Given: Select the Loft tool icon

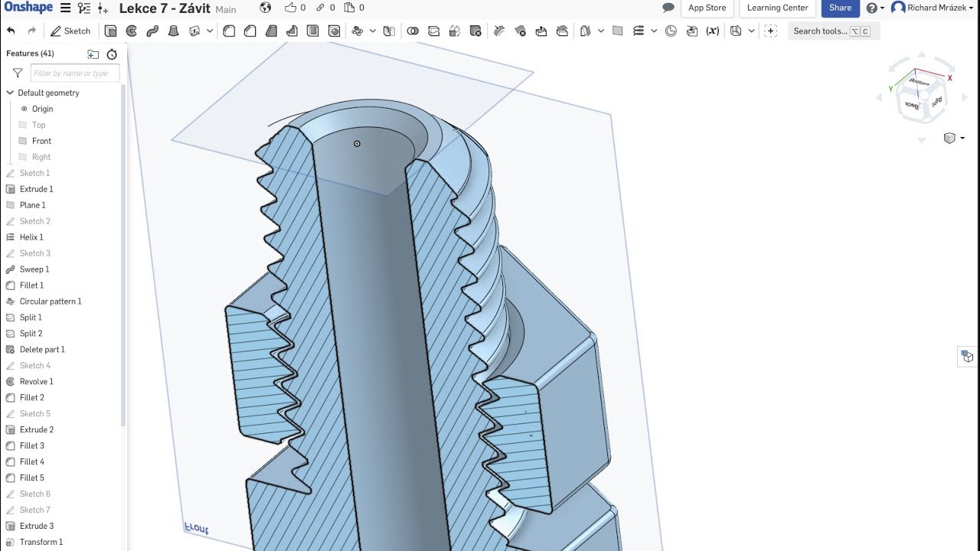Looking at the screenshot, I should click(173, 31).
